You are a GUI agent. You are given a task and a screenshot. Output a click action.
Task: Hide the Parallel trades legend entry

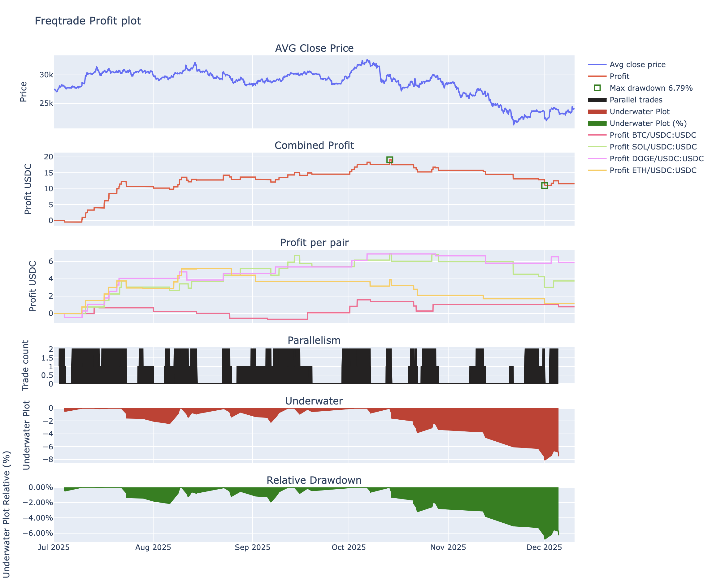[636, 100]
